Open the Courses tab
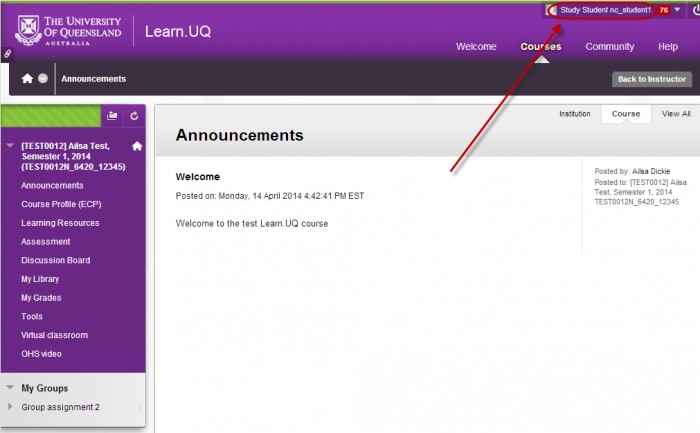 541,46
